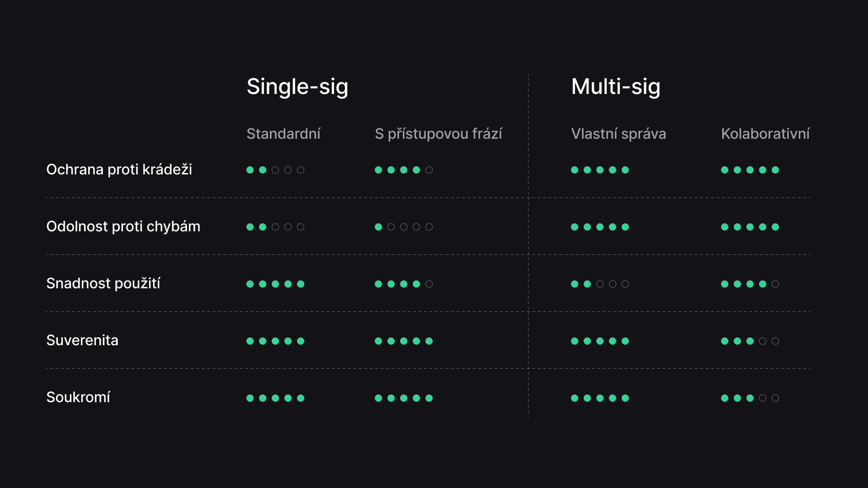The width and height of the screenshot is (868, 488).
Task: Click passphrase column error-resilience dot rating
Action: (404, 227)
